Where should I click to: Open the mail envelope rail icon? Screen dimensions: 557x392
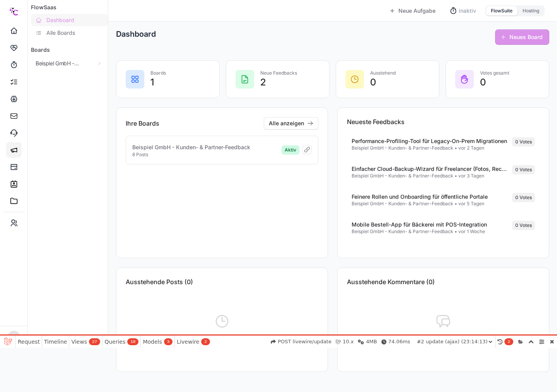[x=14, y=116]
